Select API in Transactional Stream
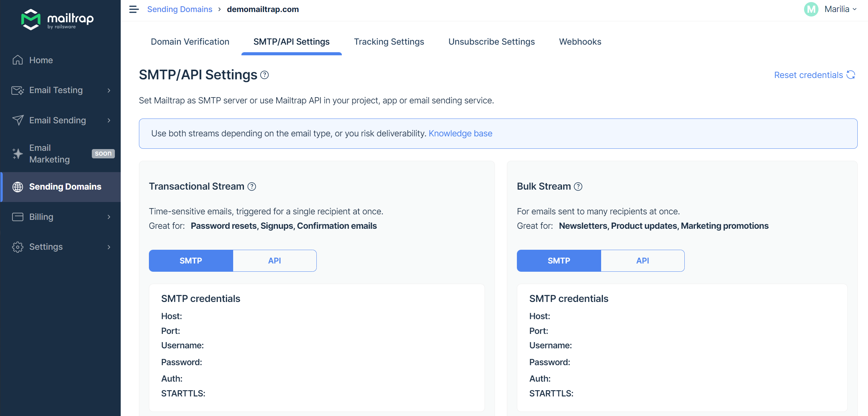This screenshot has height=416, width=868. coord(275,261)
